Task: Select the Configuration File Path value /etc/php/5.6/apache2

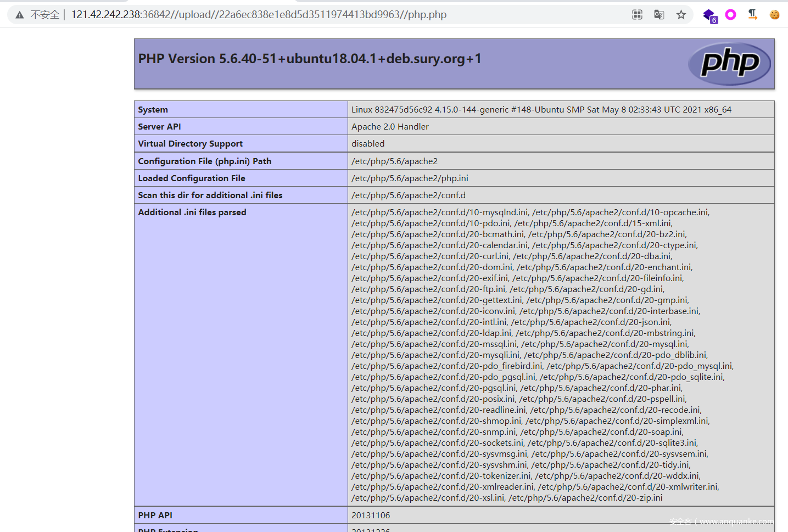Action: coord(395,161)
